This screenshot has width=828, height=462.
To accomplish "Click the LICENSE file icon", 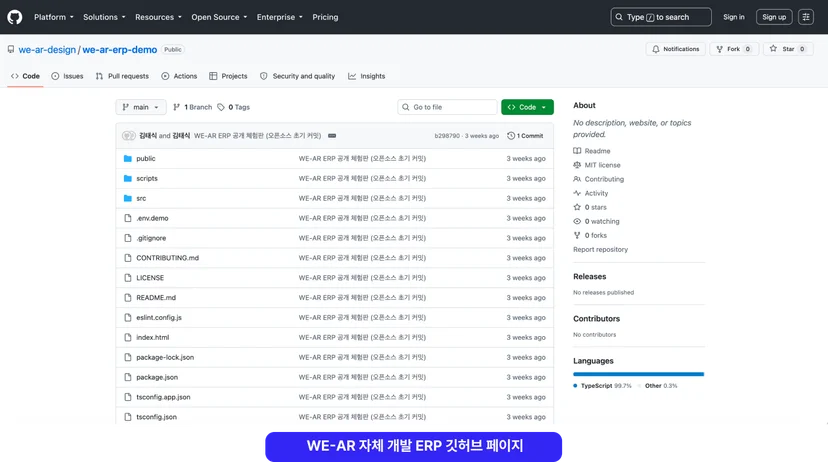I will 127,278.
